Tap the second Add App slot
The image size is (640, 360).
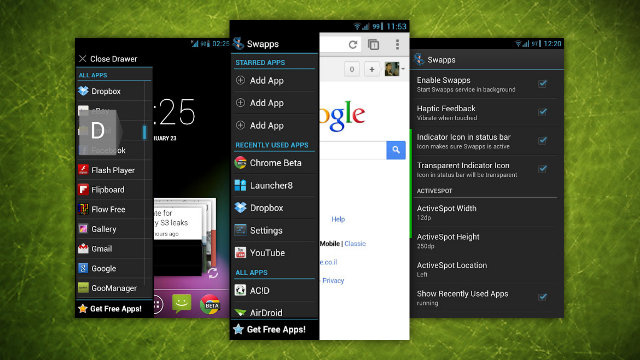tap(274, 103)
